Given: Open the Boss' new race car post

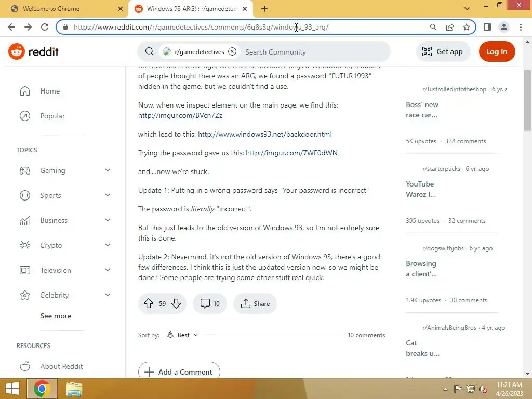Looking at the screenshot, I should pos(422,110).
